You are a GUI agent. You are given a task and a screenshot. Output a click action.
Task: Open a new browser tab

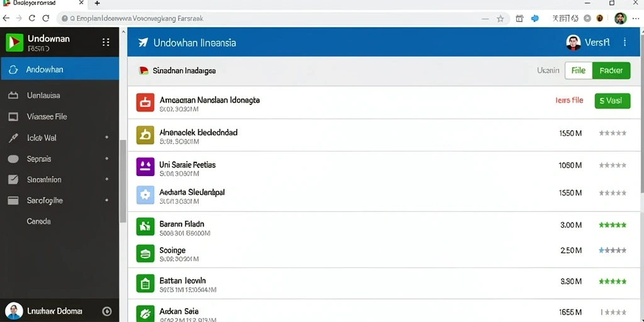point(97,3)
